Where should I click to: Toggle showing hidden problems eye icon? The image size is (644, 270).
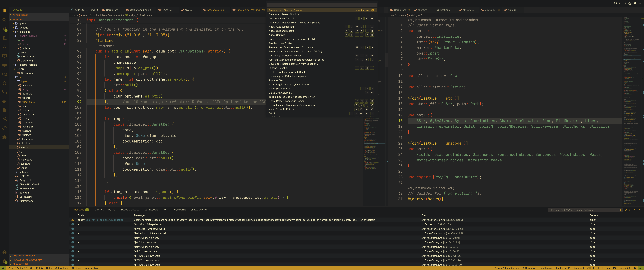626,210
